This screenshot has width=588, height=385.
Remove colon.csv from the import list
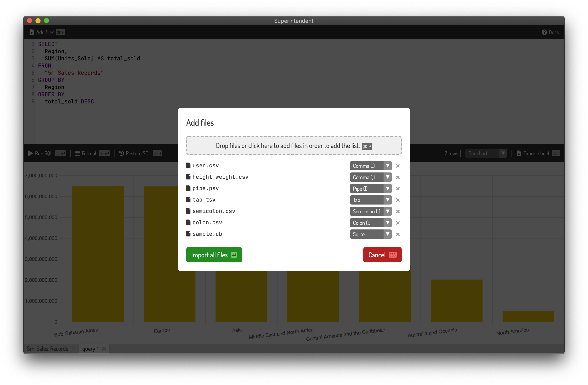click(398, 223)
